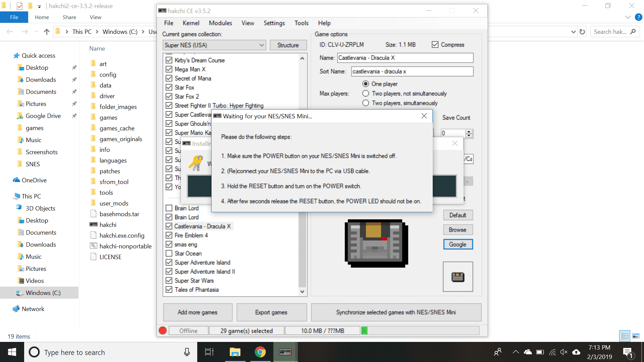Image resolution: width=644 pixels, height=362 pixels.
Task: Click the Cortana microphone icon
Action: click(x=187, y=352)
